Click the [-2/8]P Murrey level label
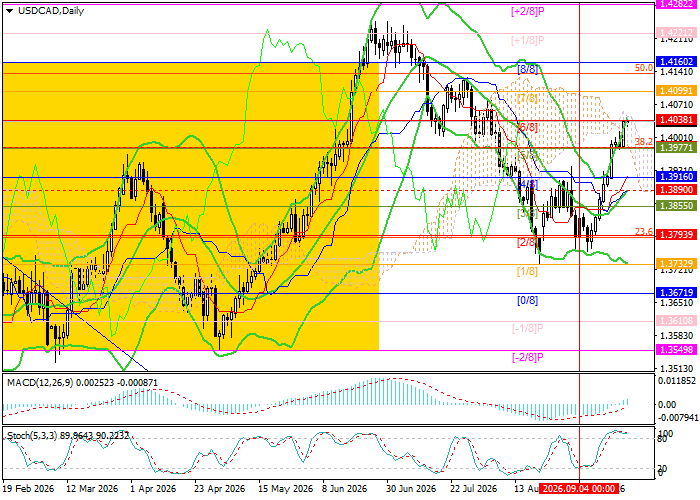 click(528, 357)
